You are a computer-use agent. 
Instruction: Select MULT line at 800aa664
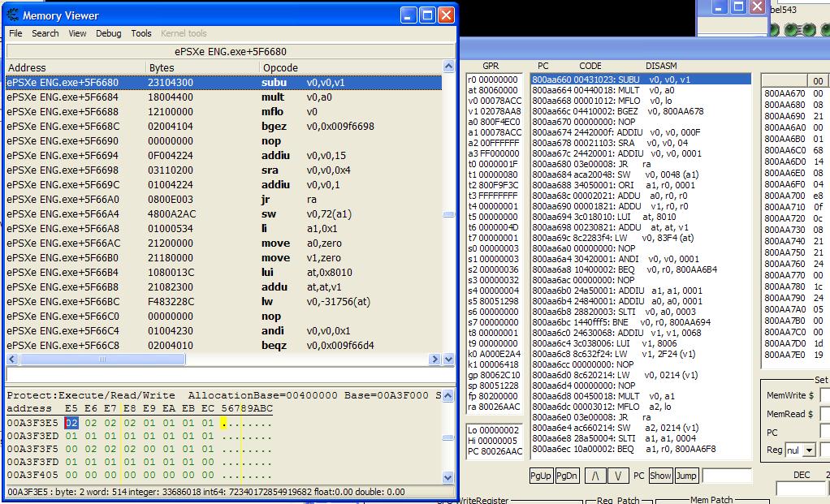pyautogui.click(x=641, y=90)
